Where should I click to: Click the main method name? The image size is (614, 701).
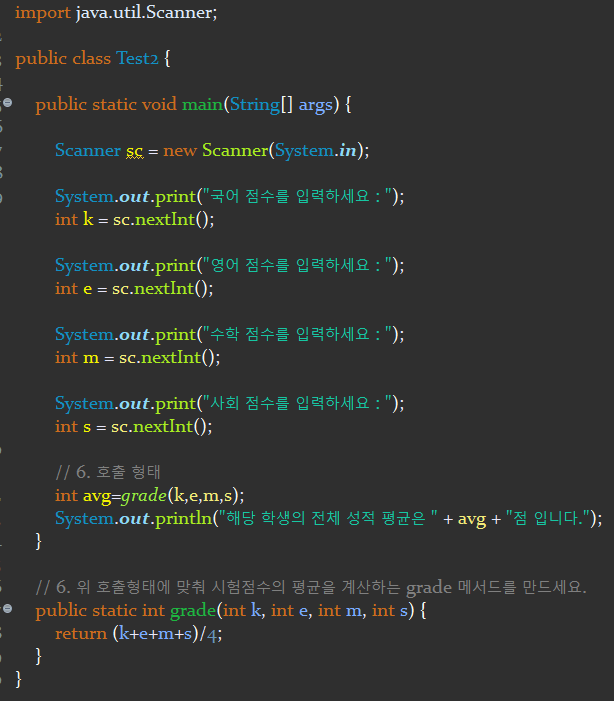click(x=202, y=104)
